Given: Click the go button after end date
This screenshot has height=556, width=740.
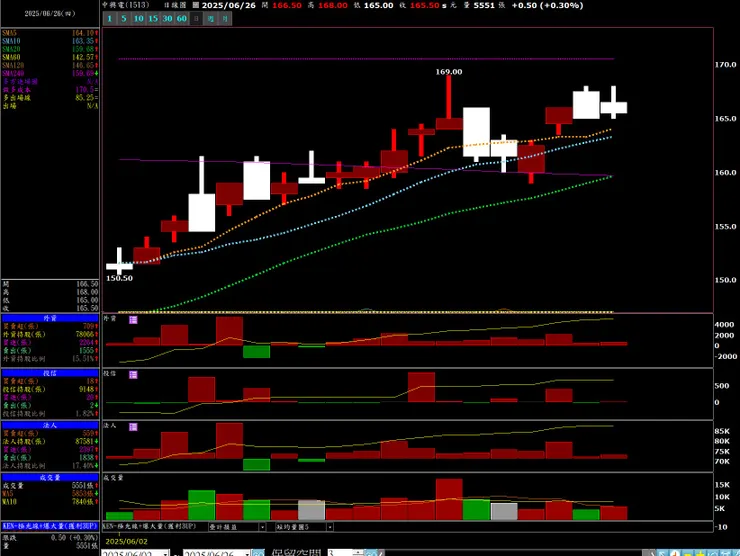Looking at the screenshot, I should pyautogui.click(x=258, y=553).
